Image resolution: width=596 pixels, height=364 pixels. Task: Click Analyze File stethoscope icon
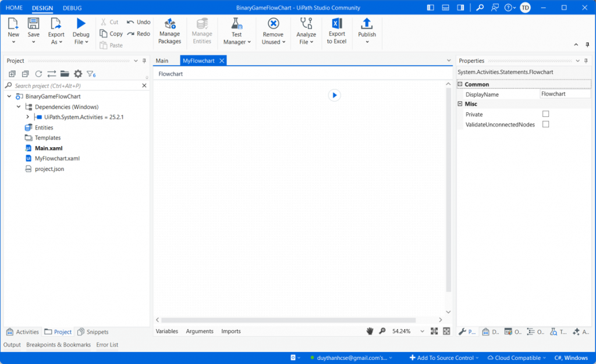pos(306,23)
